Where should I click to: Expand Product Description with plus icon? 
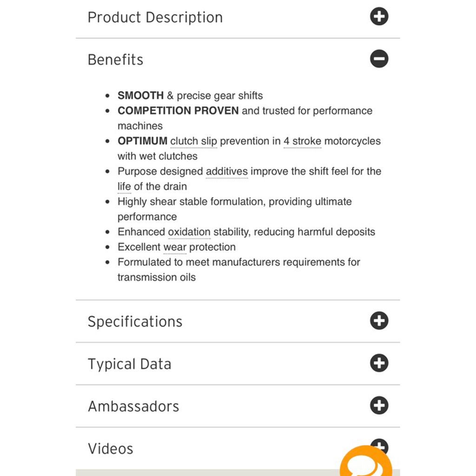379,16
